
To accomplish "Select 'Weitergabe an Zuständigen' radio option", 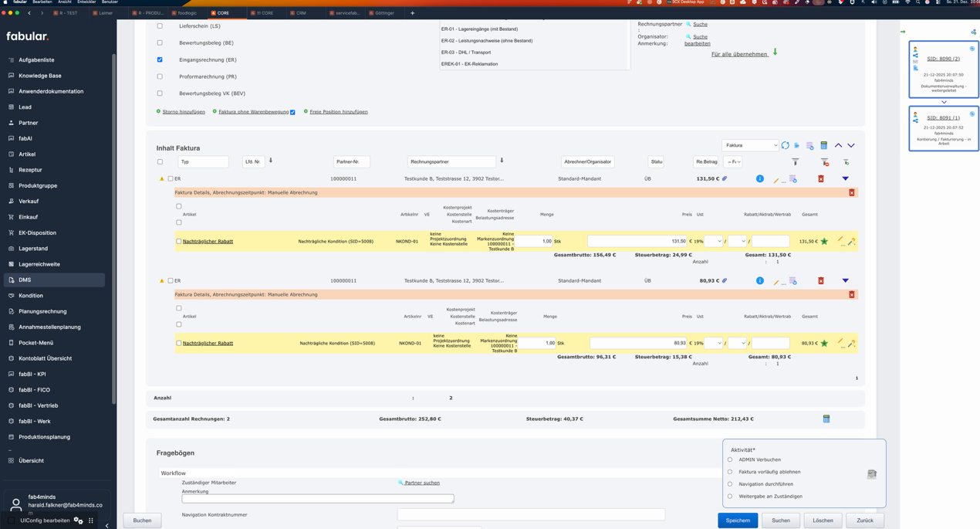I will (x=730, y=497).
